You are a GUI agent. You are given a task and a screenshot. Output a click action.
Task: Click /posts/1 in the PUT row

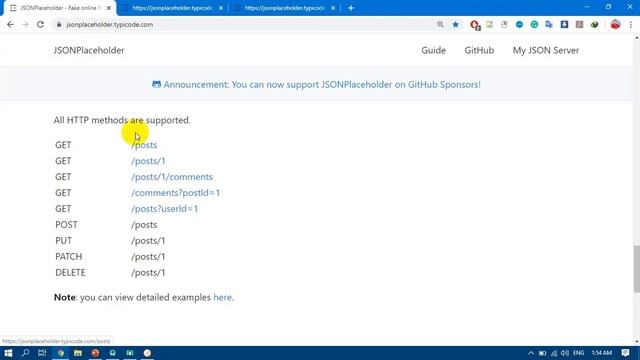pos(148,240)
